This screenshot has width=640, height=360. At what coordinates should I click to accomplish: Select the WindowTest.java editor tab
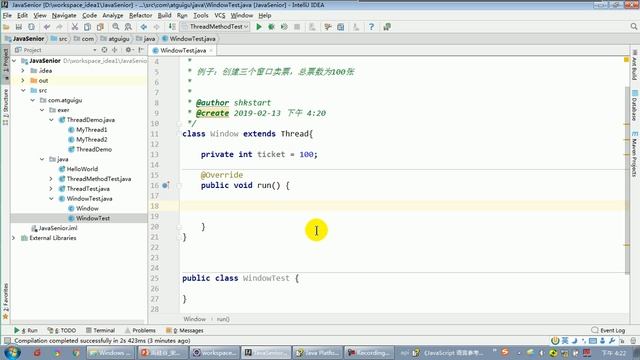point(183,50)
